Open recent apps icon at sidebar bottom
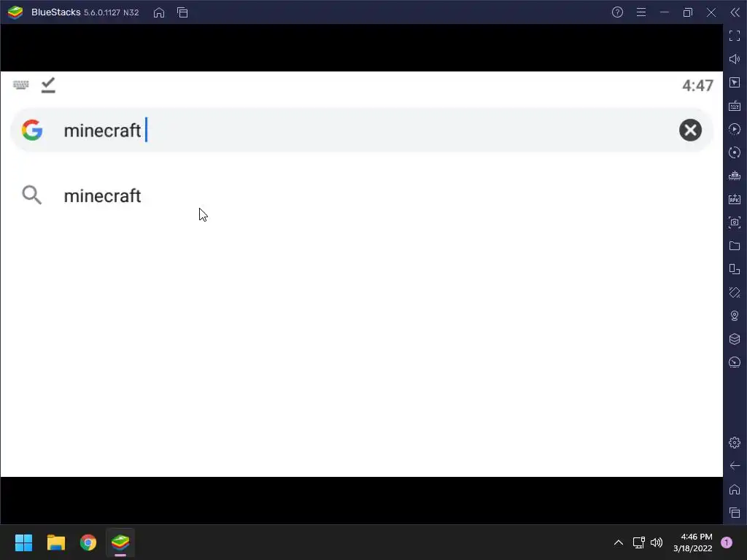The width and height of the screenshot is (747, 560). point(735,513)
